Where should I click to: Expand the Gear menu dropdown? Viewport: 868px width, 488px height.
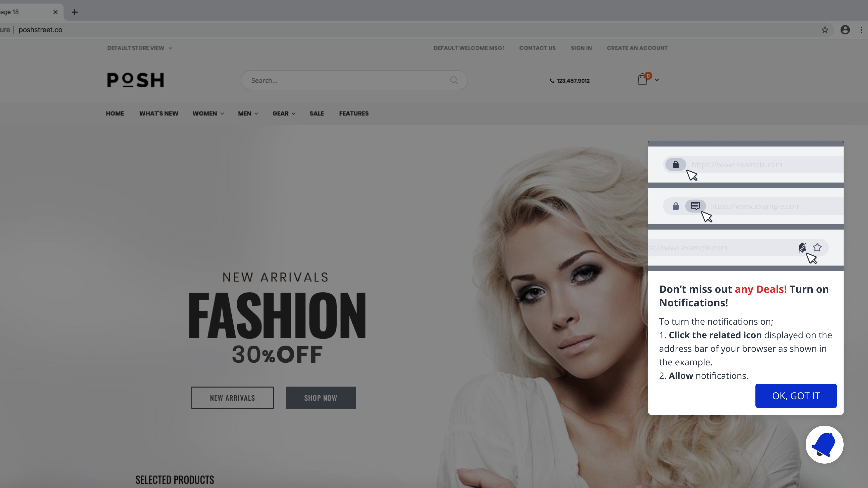click(284, 113)
